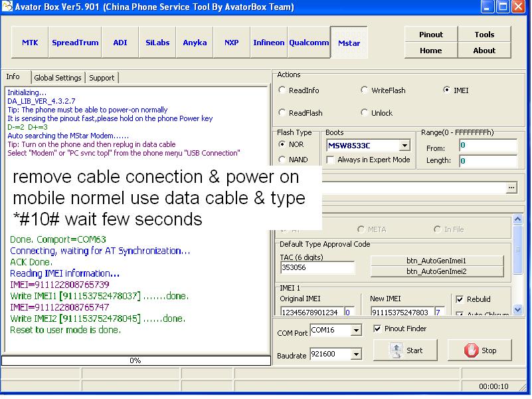This screenshot has height=399, width=532.
Task: Select the WriteFlash action radio button
Action: point(364,90)
